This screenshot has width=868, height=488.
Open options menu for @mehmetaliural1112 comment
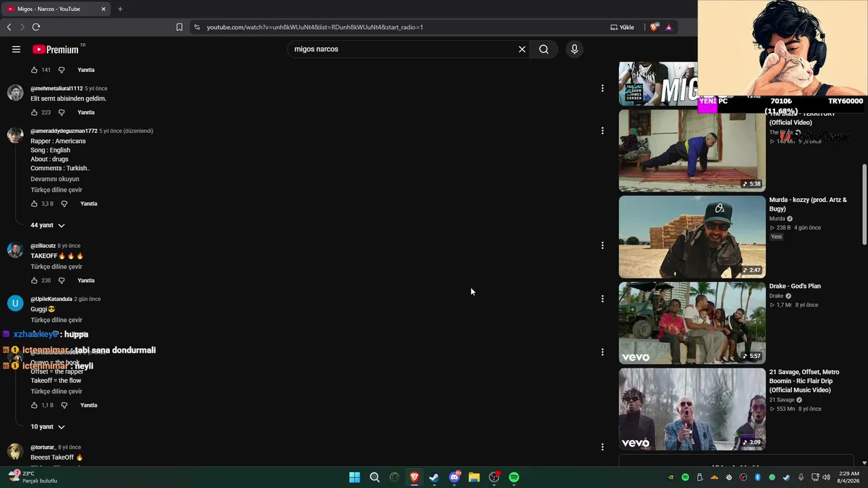602,88
